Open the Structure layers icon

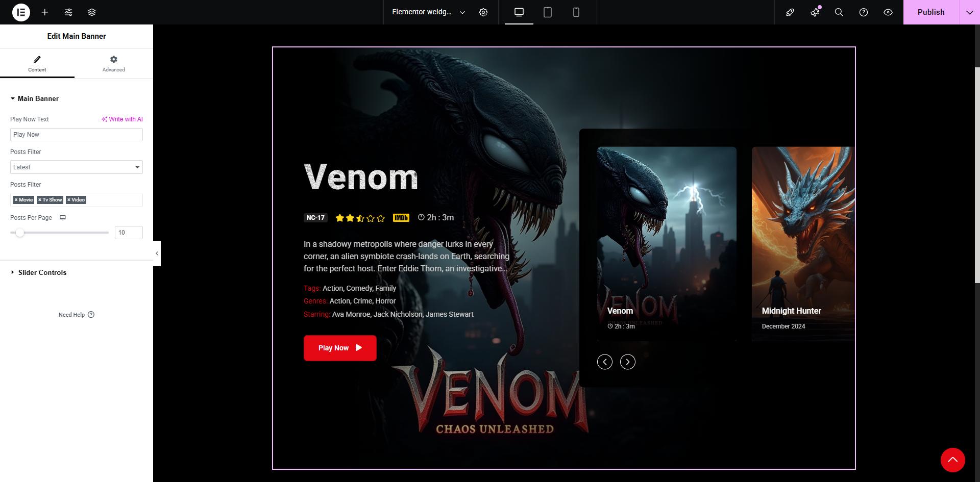point(92,12)
